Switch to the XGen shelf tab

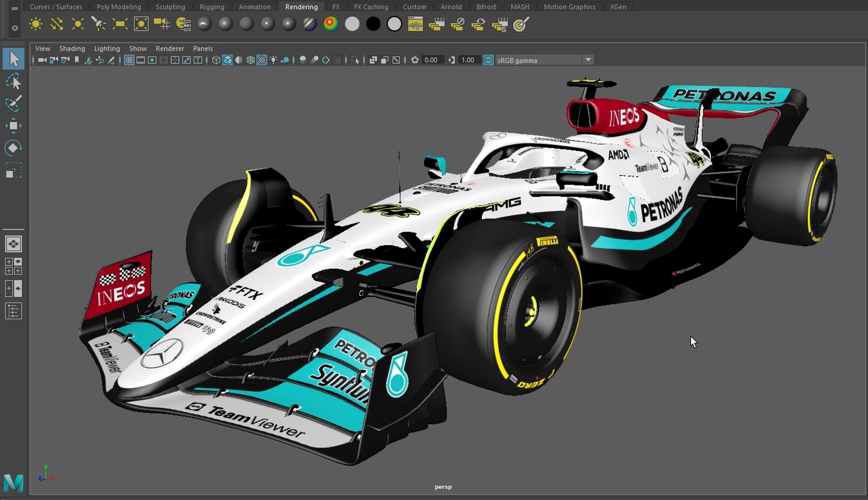click(x=618, y=7)
